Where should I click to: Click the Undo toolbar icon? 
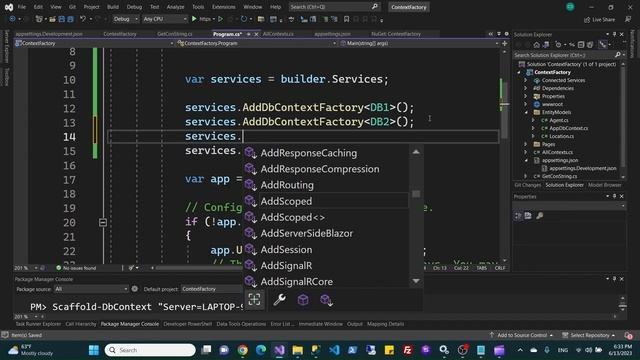[x=83, y=19]
